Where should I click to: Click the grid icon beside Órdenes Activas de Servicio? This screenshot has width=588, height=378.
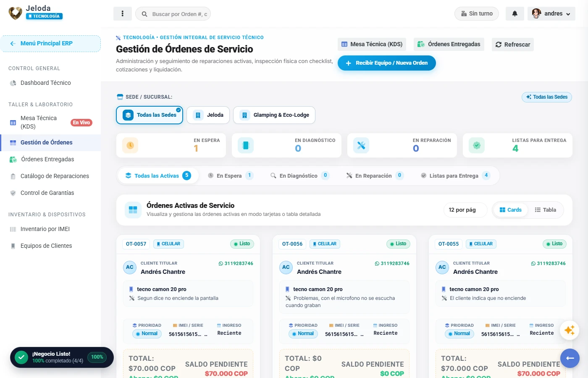[133, 210]
